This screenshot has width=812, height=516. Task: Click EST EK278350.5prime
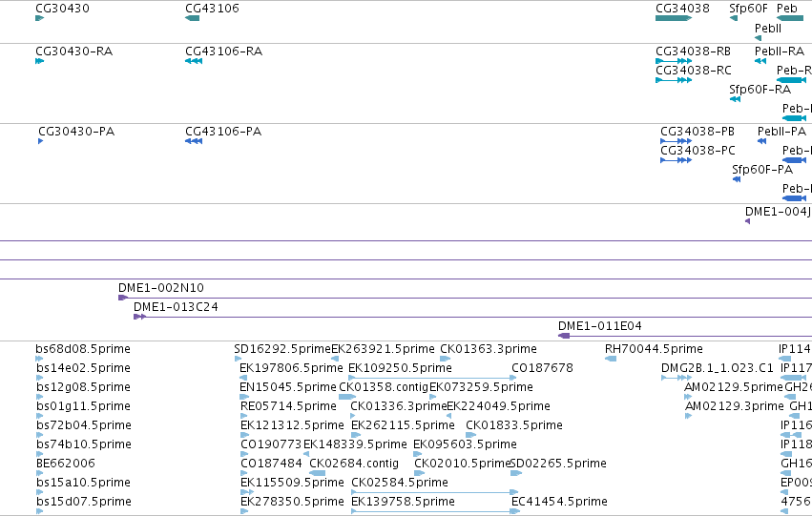point(292,502)
